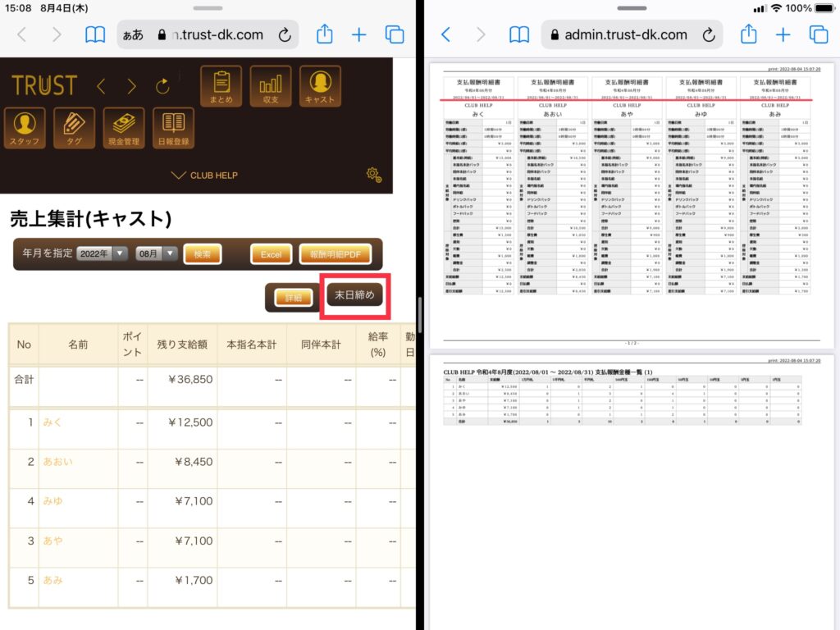Tap the 支払報酬金種一覧 PDF page

pyautogui.click(x=632, y=492)
